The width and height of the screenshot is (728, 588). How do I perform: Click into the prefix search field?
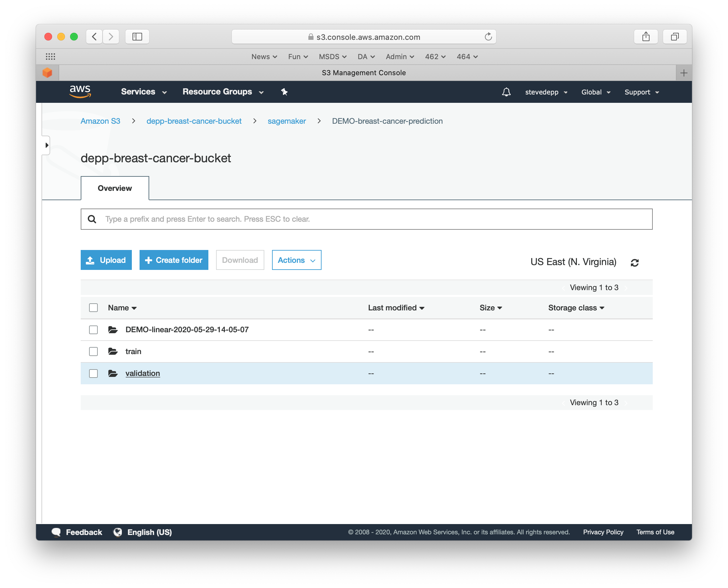click(x=367, y=219)
